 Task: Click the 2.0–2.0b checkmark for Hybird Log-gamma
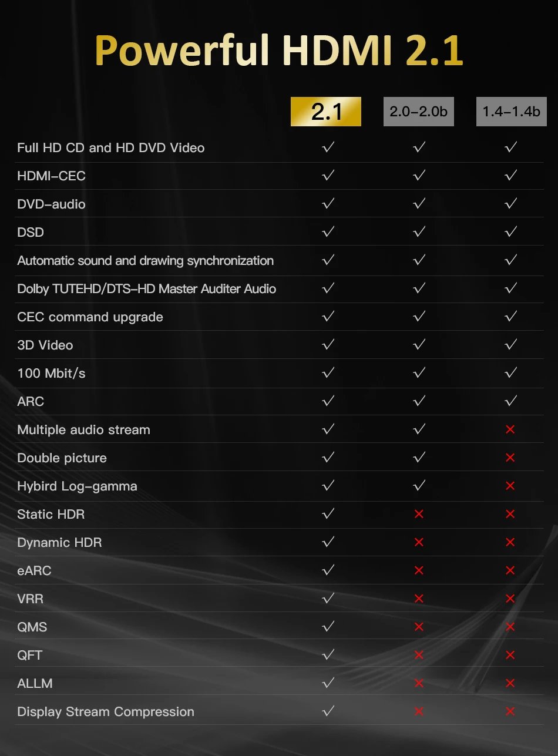(x=419, y=485)
